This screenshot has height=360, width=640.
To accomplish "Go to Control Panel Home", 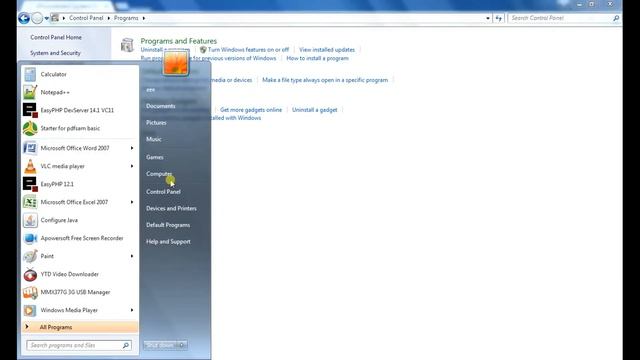I will tap(56, 37).
